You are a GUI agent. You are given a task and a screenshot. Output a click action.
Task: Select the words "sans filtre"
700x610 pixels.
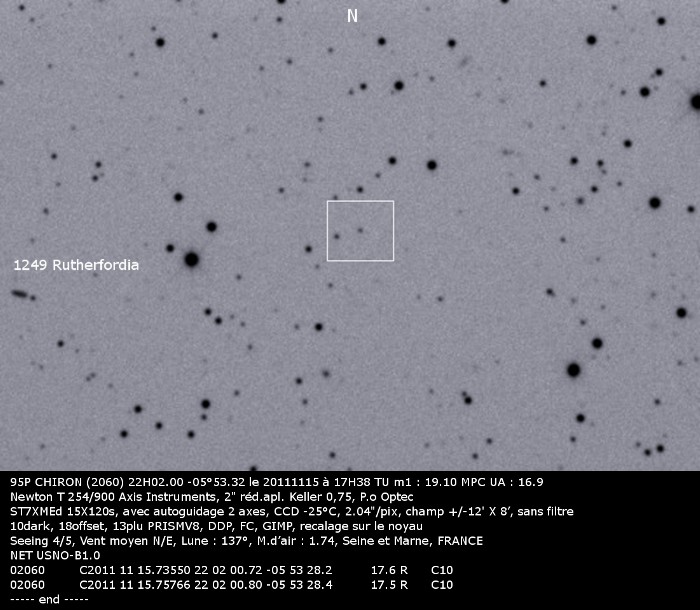(x=545, y=511)
